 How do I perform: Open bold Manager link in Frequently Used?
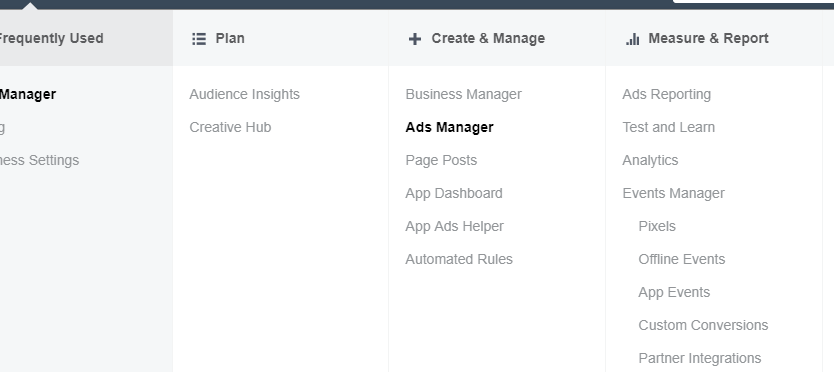(28, 94)
